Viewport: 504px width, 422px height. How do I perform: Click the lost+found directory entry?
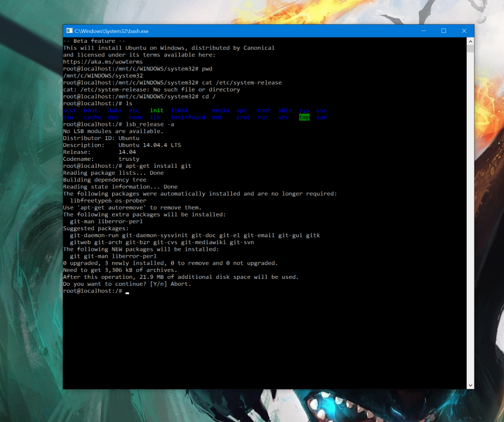click(x=188, y=117)
